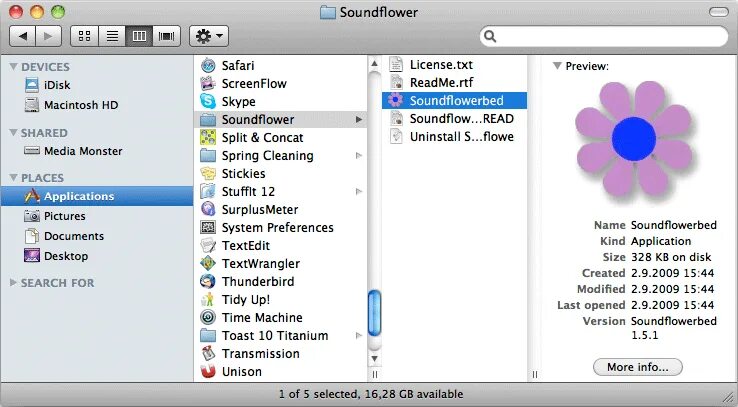Select the Safari application icon

pos(208,65)
